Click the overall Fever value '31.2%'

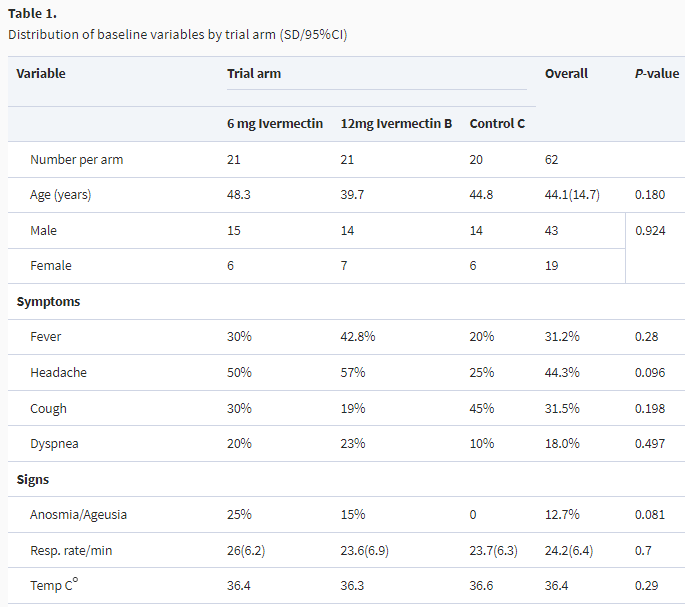(x=562, y=337)
